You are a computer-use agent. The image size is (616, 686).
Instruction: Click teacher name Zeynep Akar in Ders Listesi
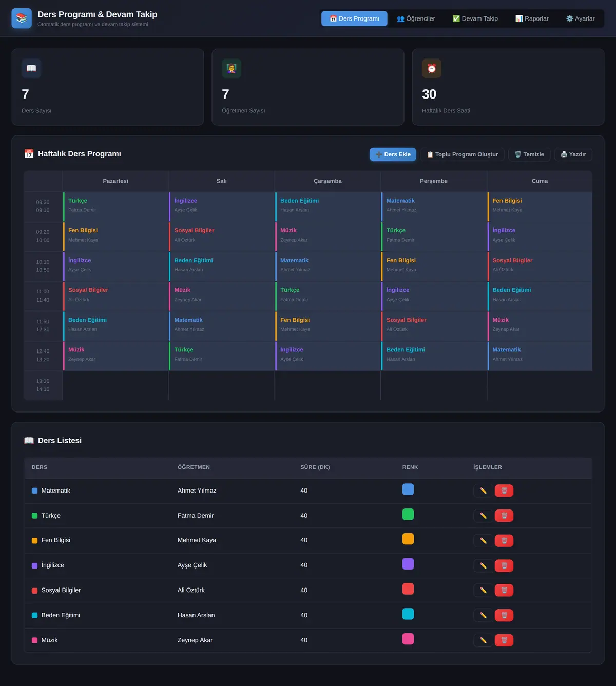click(195, 640)
